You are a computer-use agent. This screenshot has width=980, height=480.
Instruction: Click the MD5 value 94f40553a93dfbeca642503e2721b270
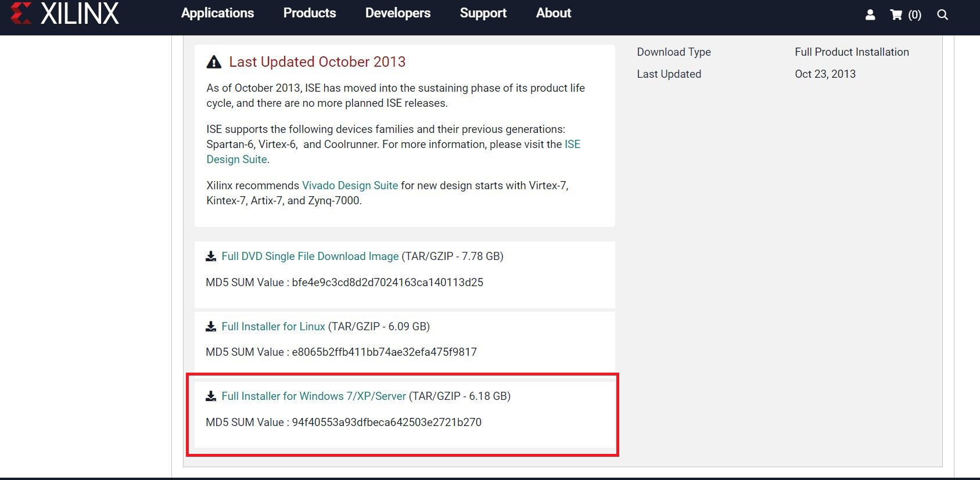click(x=386, y=422)
